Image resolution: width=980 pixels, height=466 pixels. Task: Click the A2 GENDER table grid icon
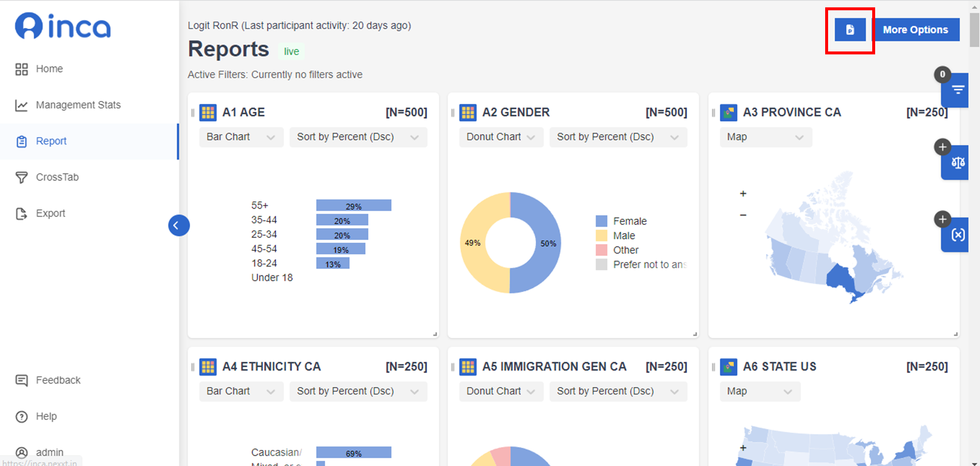(468, 113)
